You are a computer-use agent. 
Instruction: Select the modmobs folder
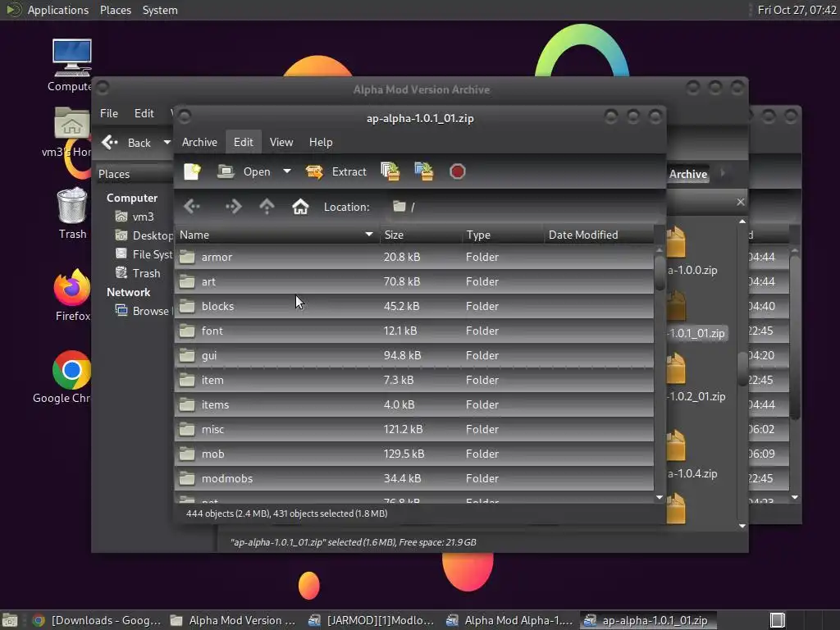414,479
